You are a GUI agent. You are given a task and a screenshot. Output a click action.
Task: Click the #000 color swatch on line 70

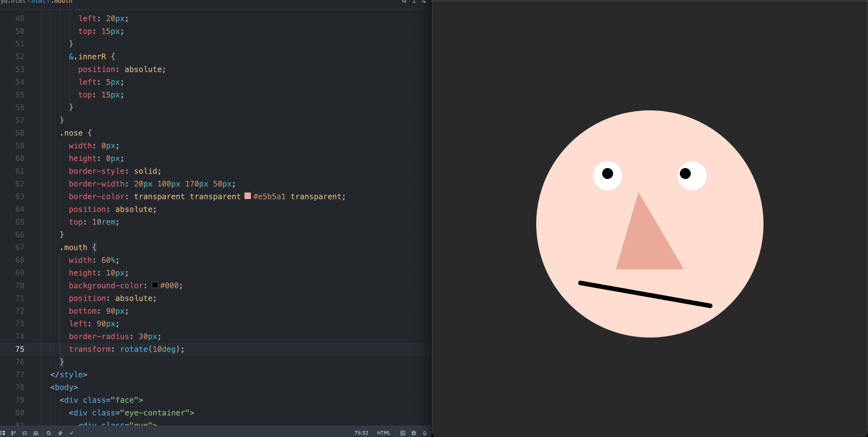click(x=155, y=285)
